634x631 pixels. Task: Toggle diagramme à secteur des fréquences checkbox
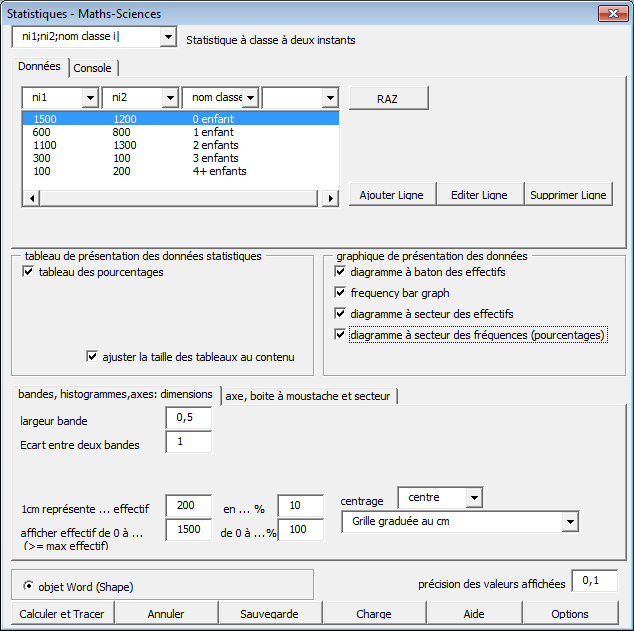pos(340,335)
